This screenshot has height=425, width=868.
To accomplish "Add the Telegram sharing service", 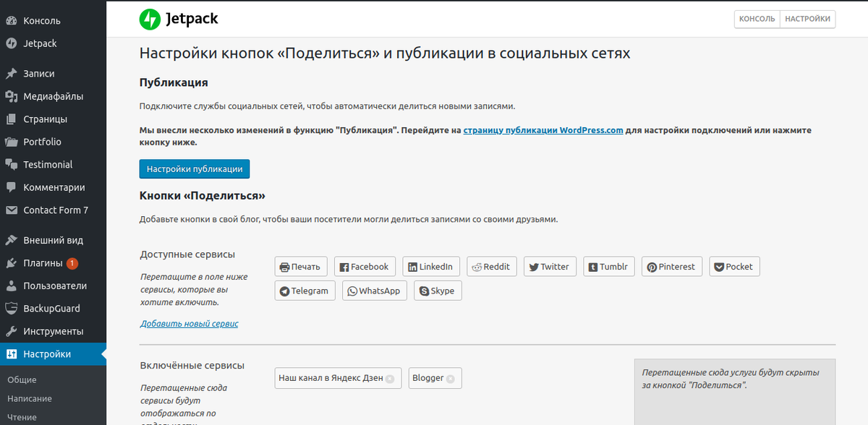I will (305, 291).
